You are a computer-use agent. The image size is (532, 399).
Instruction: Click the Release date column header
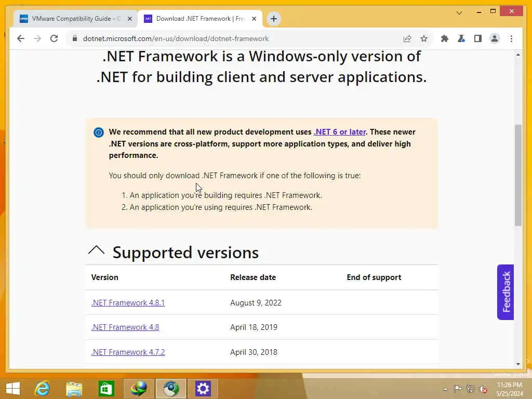tap(253, 277)
